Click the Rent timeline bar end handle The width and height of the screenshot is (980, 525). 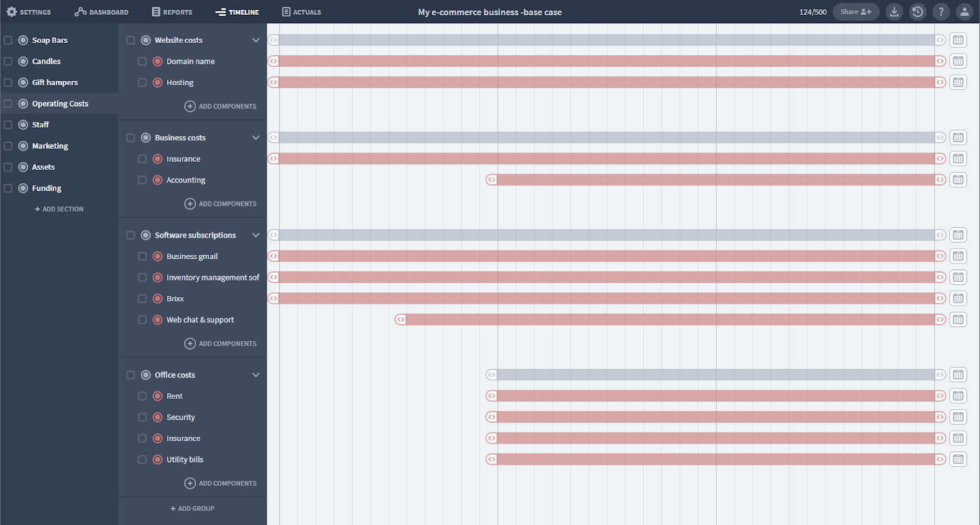pyautogui.click(x=940, y=396)
